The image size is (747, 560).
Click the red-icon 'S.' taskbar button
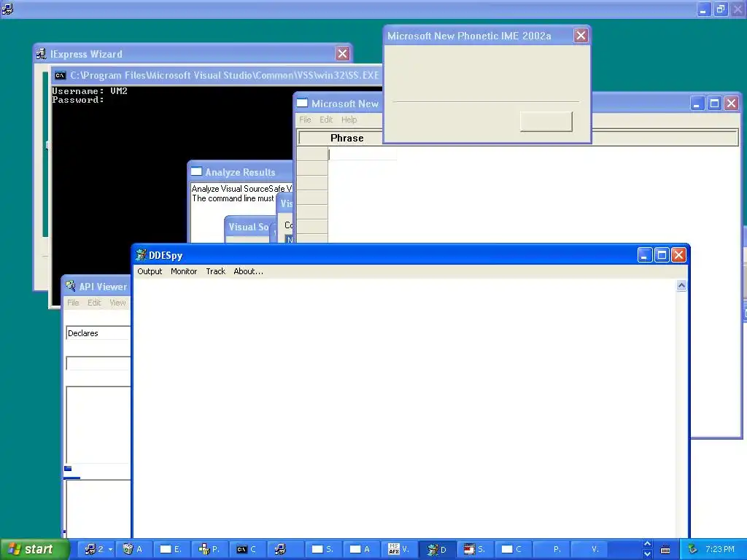tap(475, 550)
